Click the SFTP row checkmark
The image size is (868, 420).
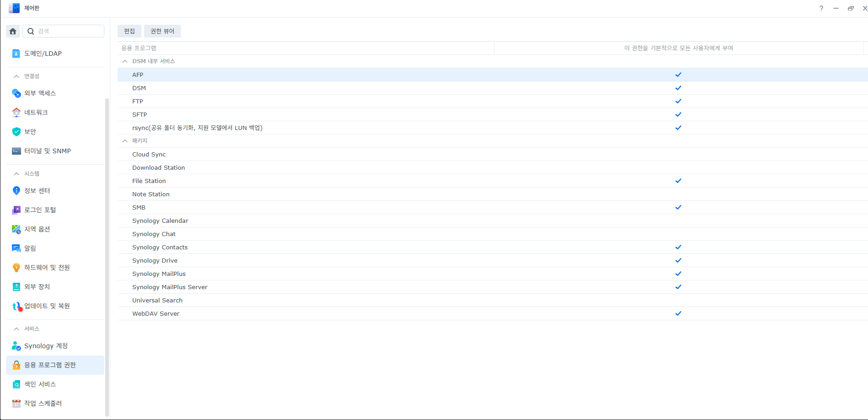pyautogui.click(x=679, y=114)
